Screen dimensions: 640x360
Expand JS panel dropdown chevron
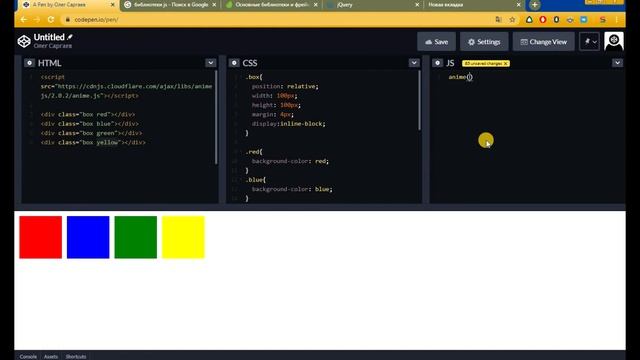tap(617, 63)
